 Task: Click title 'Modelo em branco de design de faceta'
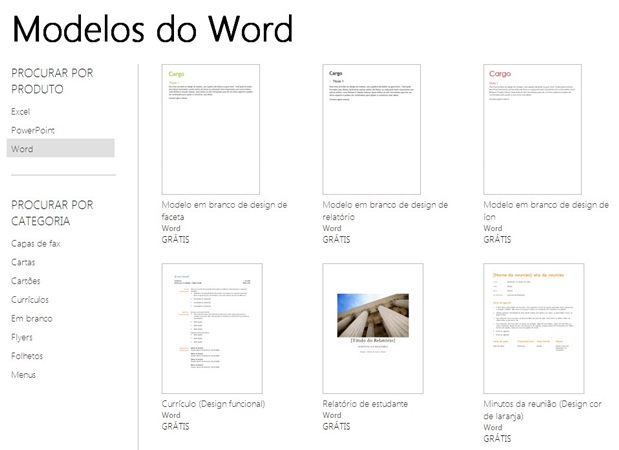point(224,211)
